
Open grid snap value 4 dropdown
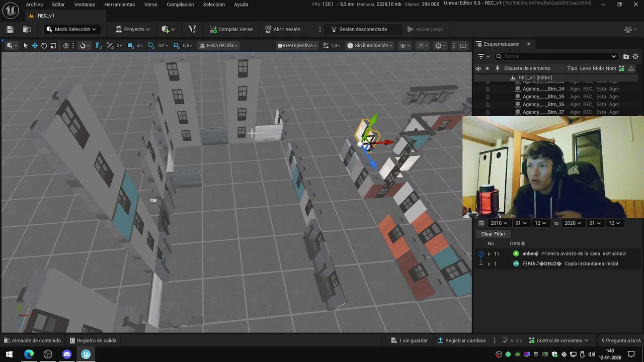(x=139, y=46)
